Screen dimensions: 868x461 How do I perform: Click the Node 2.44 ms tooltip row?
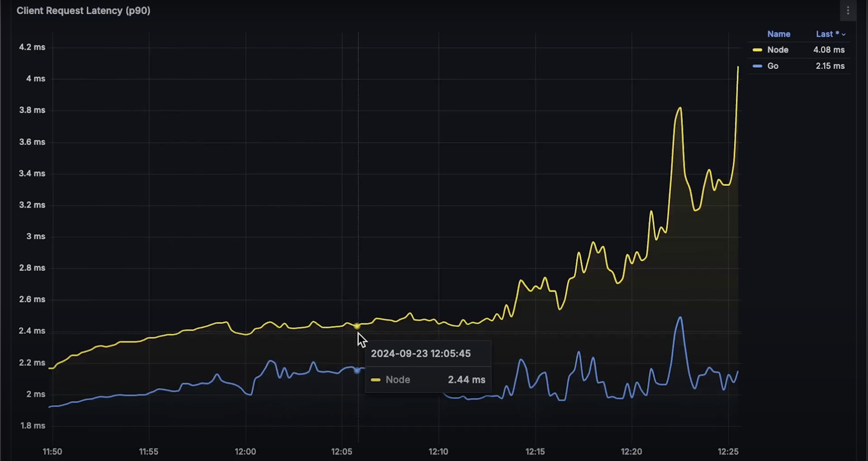[x=428, y=380]
